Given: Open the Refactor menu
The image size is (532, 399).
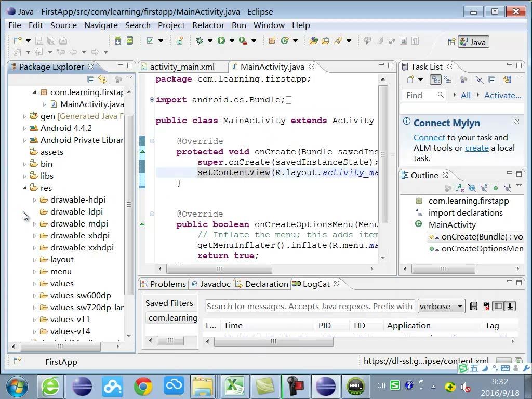Looking at the screenshot, I should click(x=208, y=25).
